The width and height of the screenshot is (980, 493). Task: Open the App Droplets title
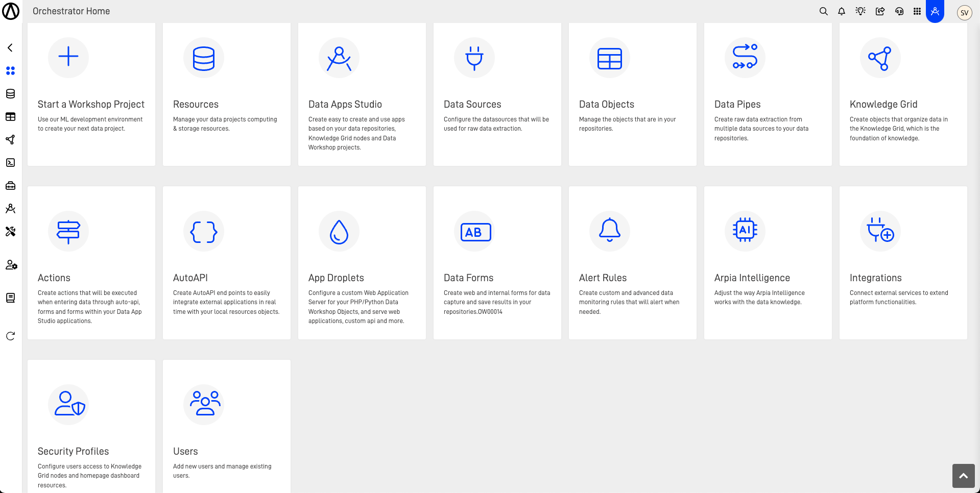(x=336, y=278)
